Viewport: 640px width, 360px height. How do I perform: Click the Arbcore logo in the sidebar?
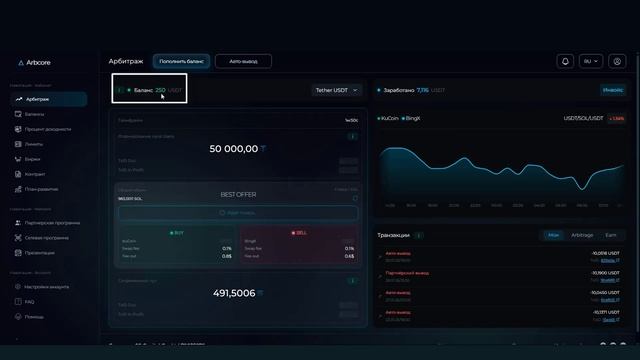(x=34, y=62)
